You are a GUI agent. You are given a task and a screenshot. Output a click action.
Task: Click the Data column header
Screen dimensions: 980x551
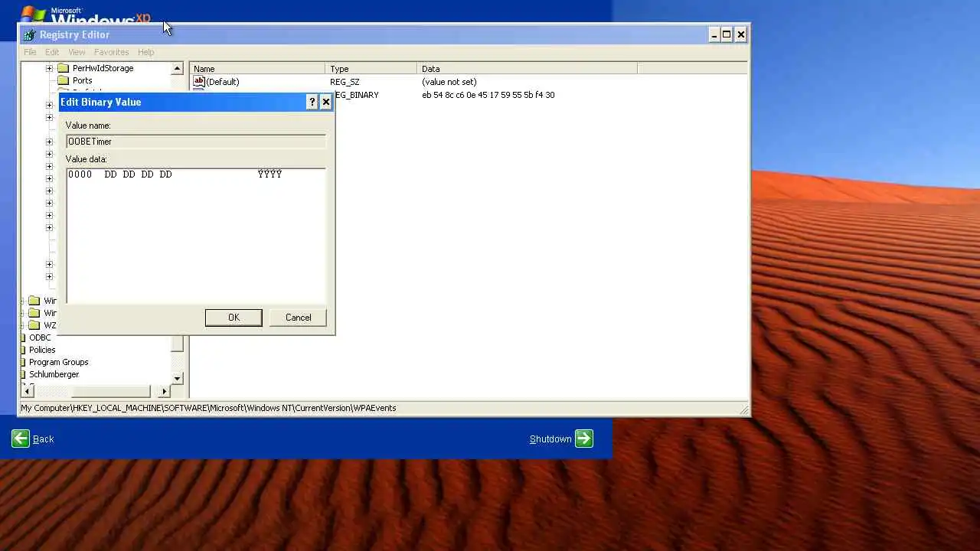[528, 69]
